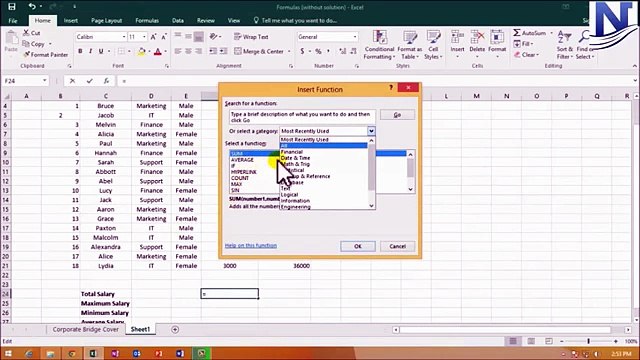The width and height of the screenshot is (640, 360).
Task: Switch to Page Layout view icon
Action: pos(531,341)
